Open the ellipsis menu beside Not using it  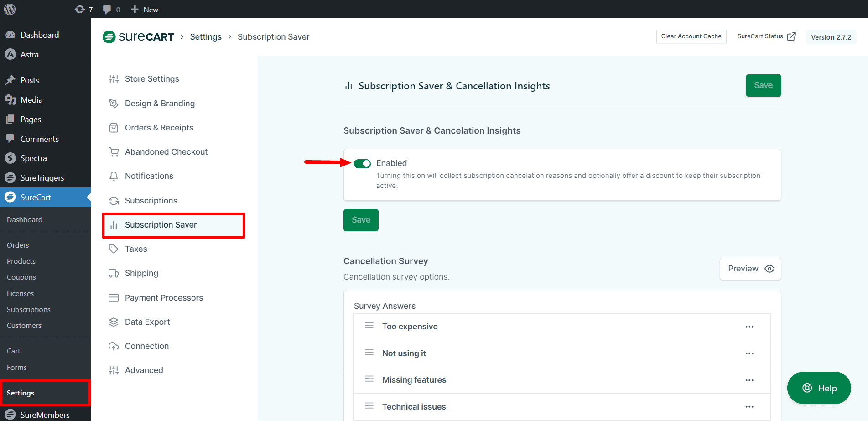click(x=749, y=353)
